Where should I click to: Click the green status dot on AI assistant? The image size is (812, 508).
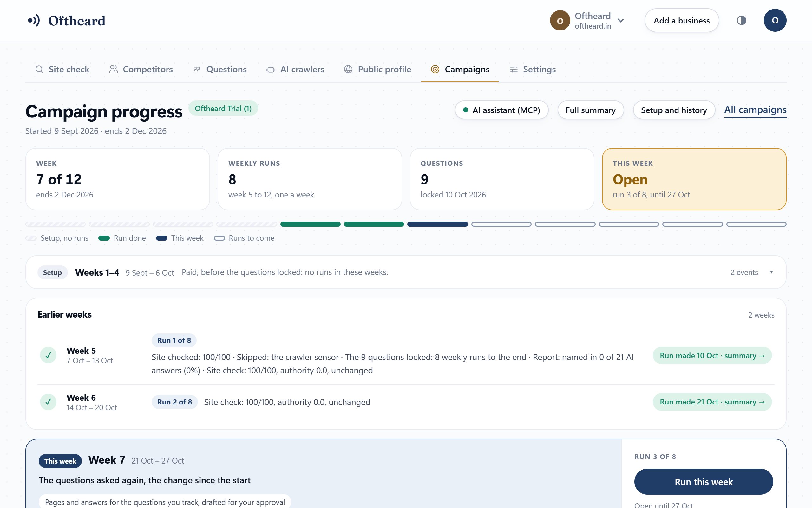tap(465, 110)
